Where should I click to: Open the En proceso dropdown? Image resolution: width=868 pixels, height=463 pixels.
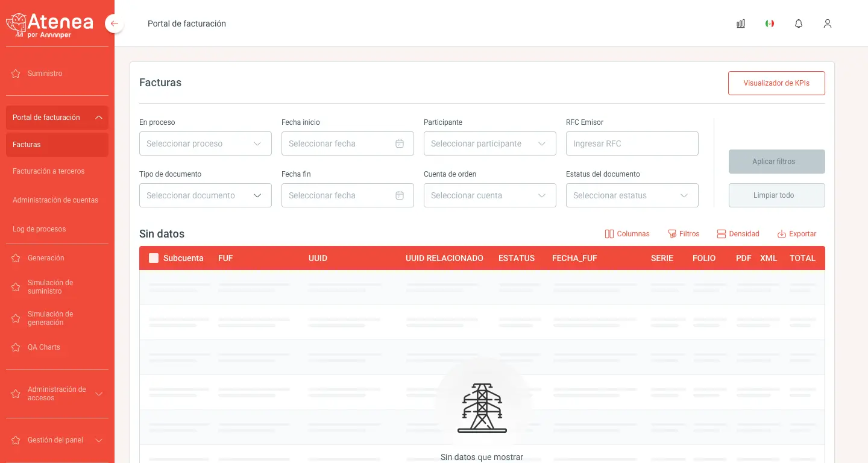(x=205, y=143)
